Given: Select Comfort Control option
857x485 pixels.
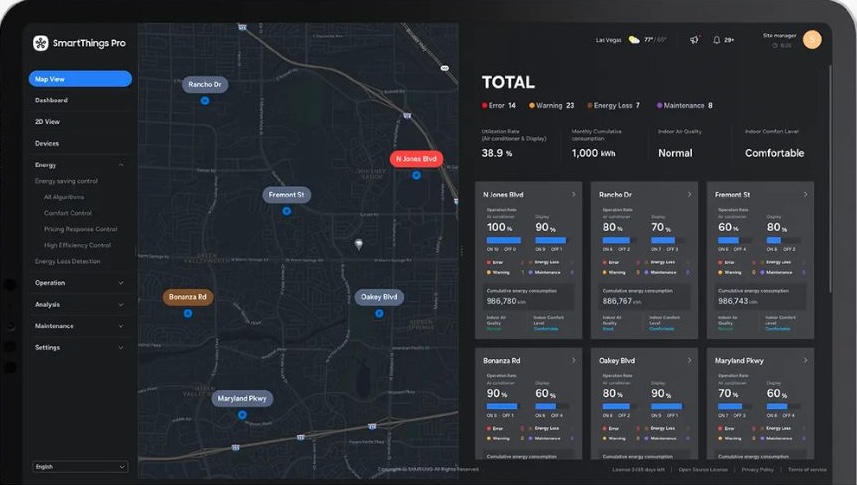Looking at the screenshot, I should (x=68, y=213).
